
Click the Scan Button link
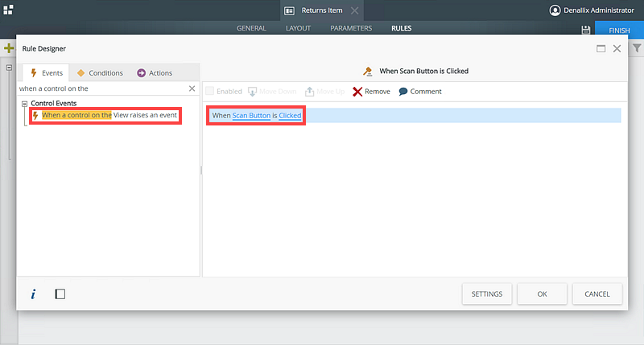pos(251,116)
